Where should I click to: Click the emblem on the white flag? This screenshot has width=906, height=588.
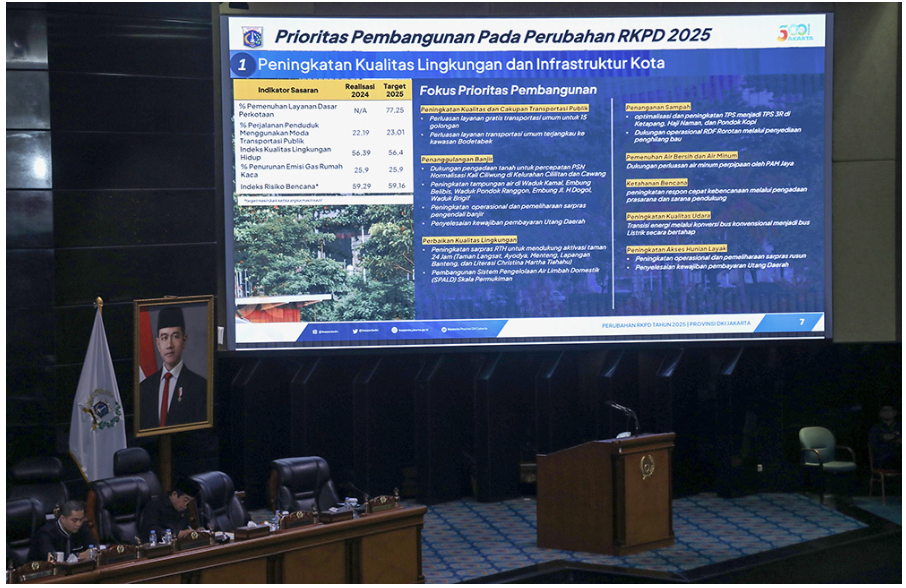100,409
